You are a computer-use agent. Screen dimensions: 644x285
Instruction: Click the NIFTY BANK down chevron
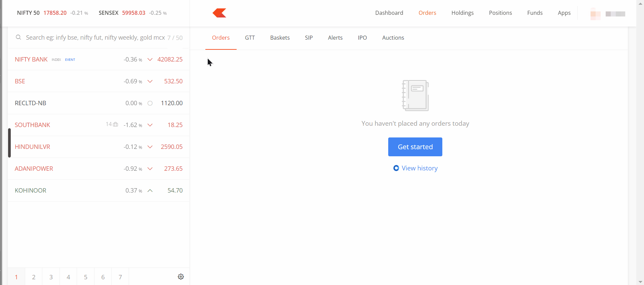tap(150, 59)
